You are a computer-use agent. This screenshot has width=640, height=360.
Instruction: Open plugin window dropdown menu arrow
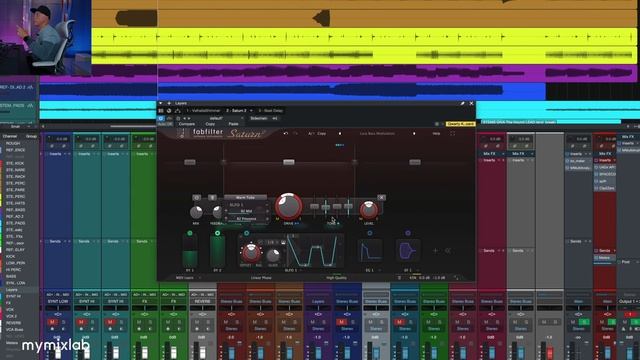coord(160,104)
